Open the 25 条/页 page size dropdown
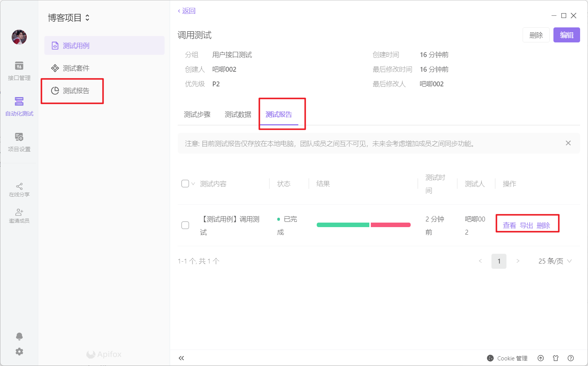The height and width of the screenshot is (366, 588). click(x=555, y=261)
